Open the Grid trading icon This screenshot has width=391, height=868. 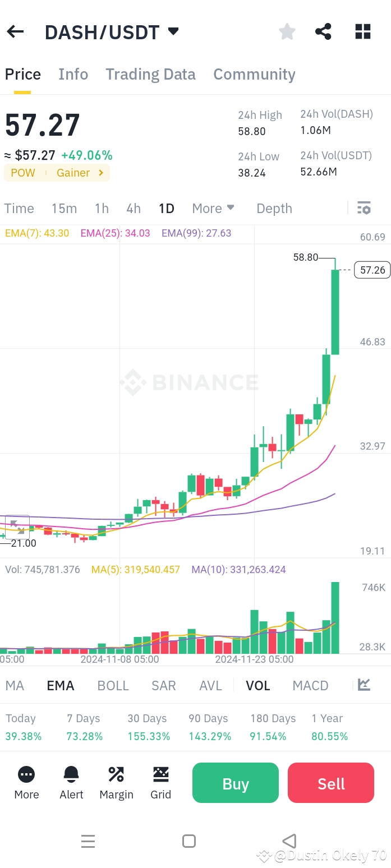click(x=160, y=774)
